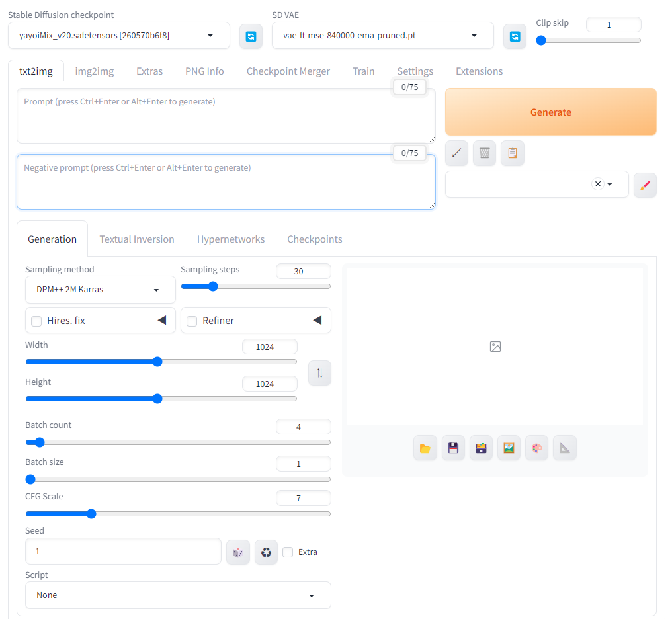Refresh the SD VAE list
The width and height of the screenshot is (672, 619).
(x=515, y=36)
